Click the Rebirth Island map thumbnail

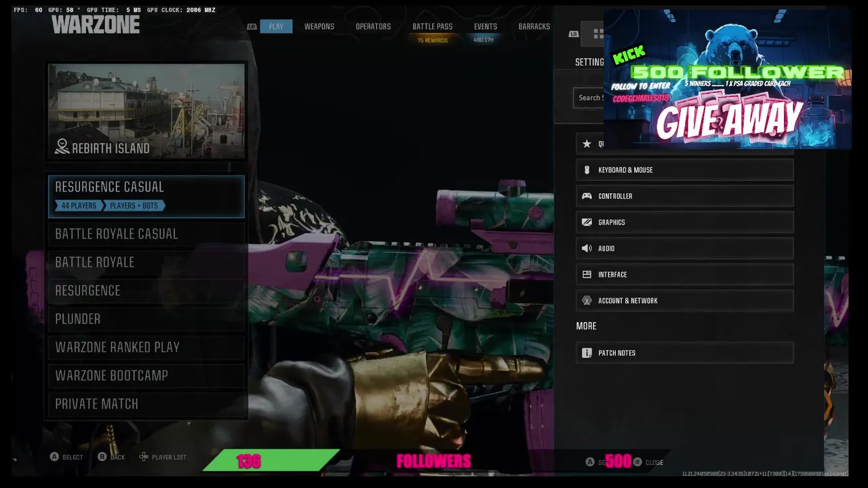click(x=146, y=112)
